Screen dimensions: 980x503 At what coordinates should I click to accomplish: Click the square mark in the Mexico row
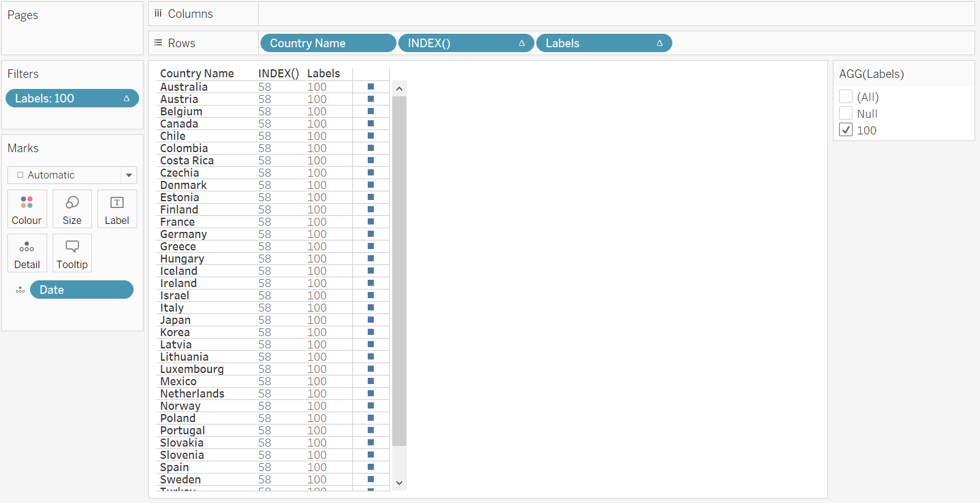tap(371, 381)
